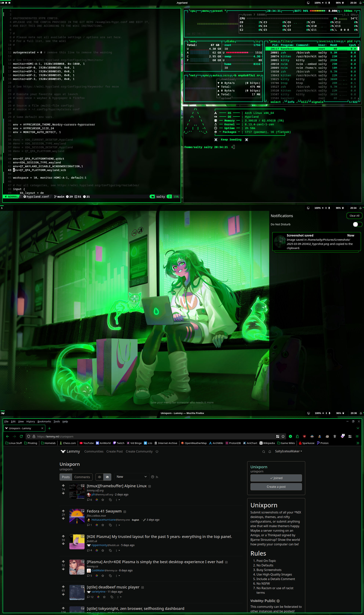Viewport: 364px width, 615px height.
Task: Open the Communities link in Lemmy navbar
Action: pyautogui.click(x=94, y=451)
